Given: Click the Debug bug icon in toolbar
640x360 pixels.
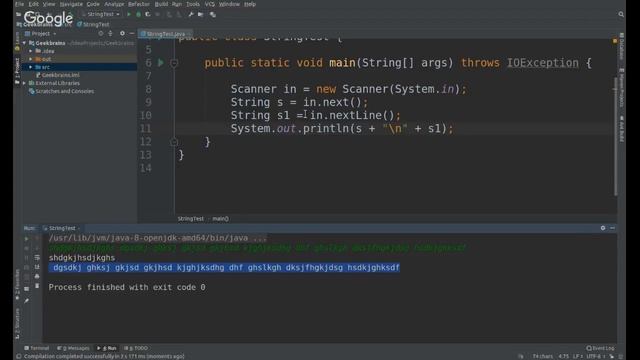Looking at the screenshot, I should click(138, 14).
